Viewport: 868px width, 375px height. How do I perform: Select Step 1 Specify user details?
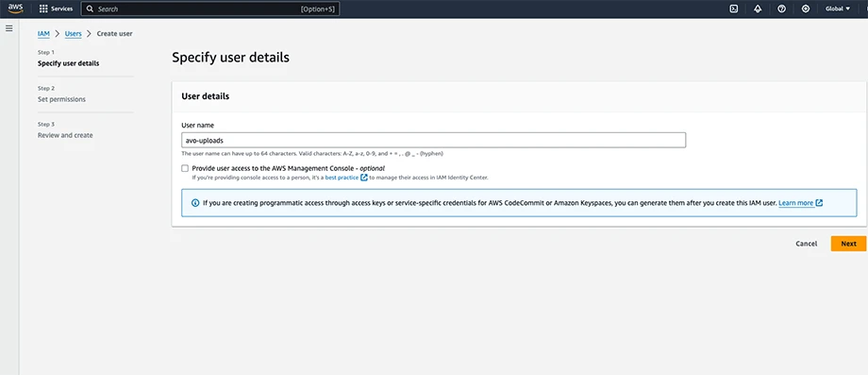click(x=69, y=63)
